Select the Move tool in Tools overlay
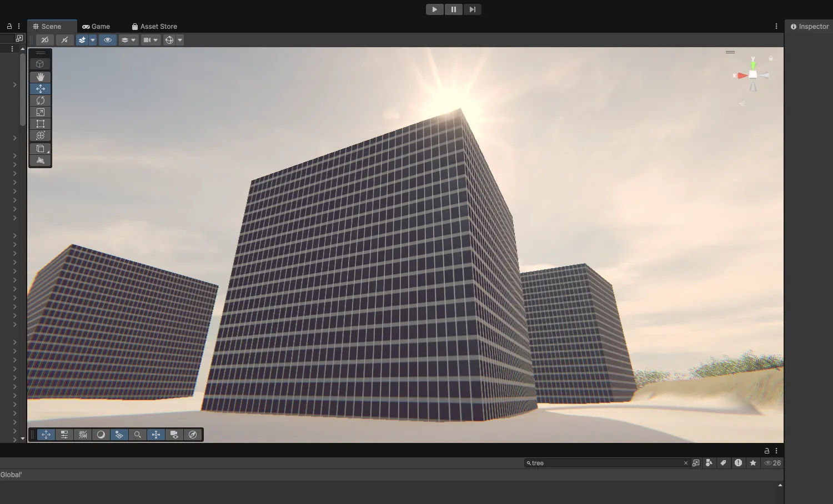833x504 pixels. 40,89
